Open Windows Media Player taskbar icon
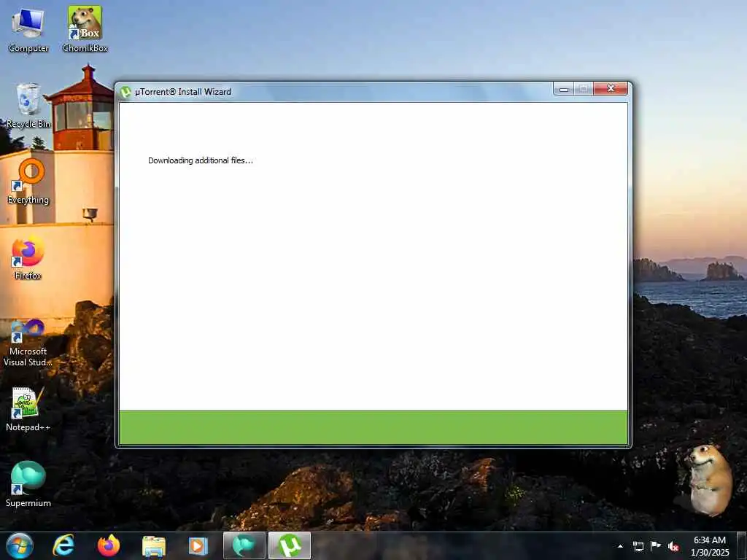This screenshot has width=747, height=560. [x=198, y=545]
